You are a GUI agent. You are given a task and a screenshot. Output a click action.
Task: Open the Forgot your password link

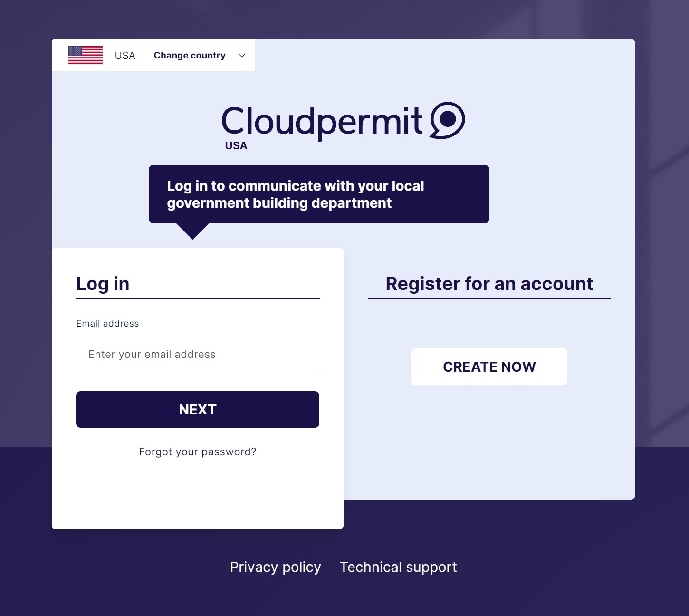[197, 452]
